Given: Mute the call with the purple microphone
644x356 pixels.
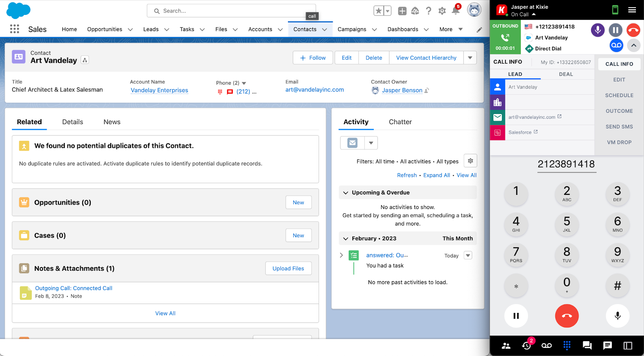Looking at the screenshot, I should click(598, 30).
